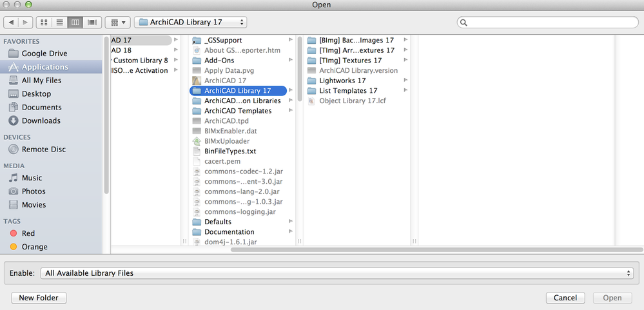
Task: Click the Cancel button
Action: click(x=565, y=298)
